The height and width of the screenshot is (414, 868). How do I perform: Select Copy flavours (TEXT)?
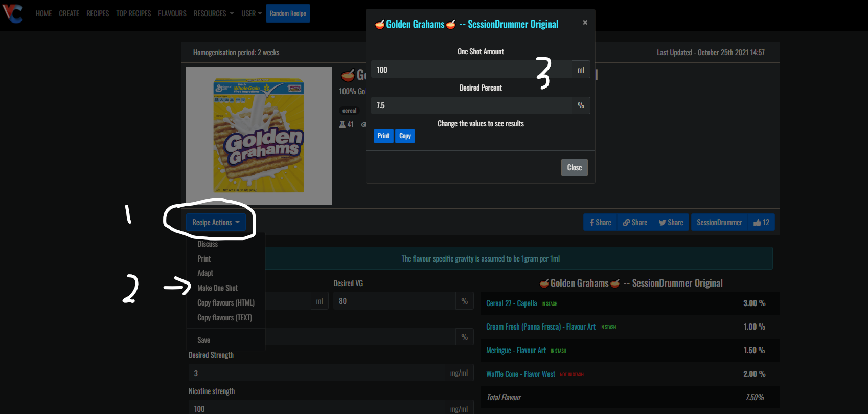point(224,317)
